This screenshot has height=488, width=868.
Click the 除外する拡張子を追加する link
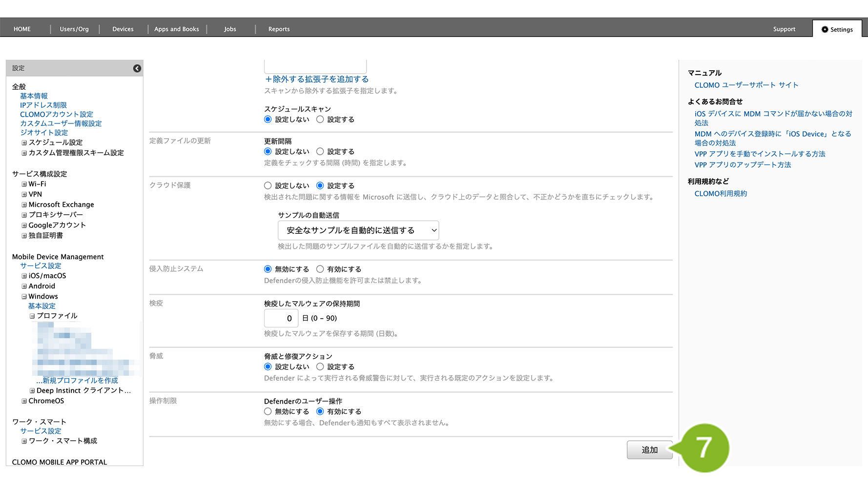click(x=316, y=80)
